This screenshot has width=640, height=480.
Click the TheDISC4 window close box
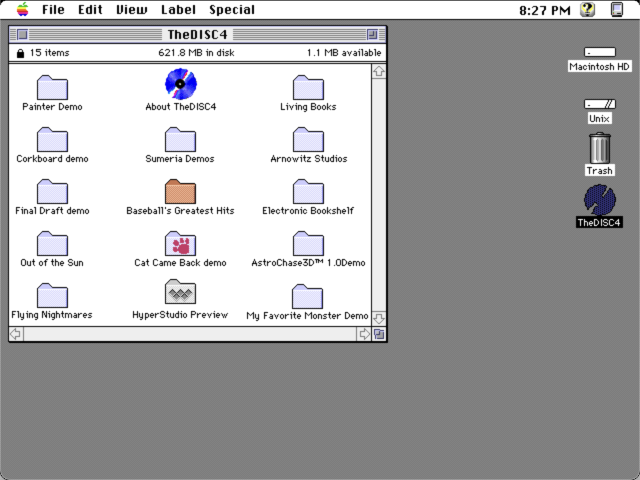pyautogui.click(x=22, y=35)
